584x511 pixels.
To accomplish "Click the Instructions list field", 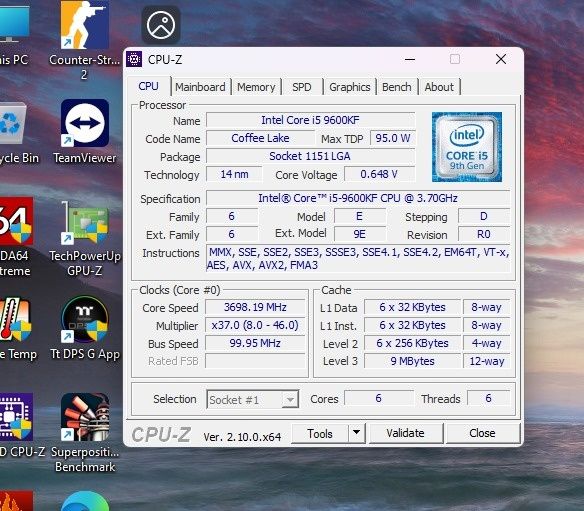I will coord(358,258).
